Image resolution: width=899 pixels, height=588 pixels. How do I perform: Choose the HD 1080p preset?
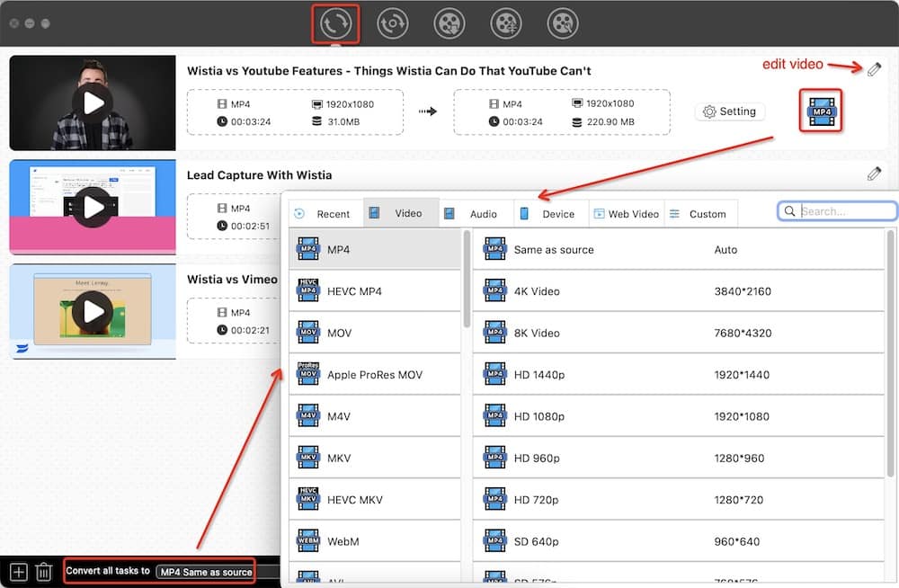pyautogui.click(x=679, y=416)
